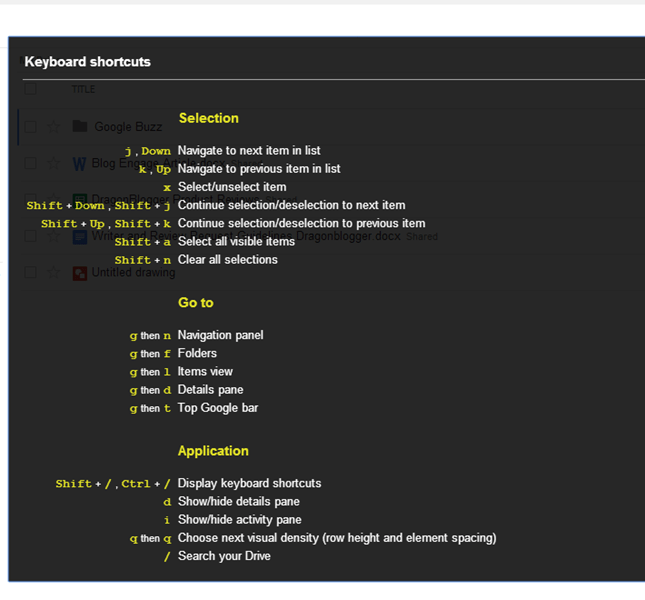Click 'Select/unselect item' description
Viewport: 645px width, 600px height.
pos(232,187)
